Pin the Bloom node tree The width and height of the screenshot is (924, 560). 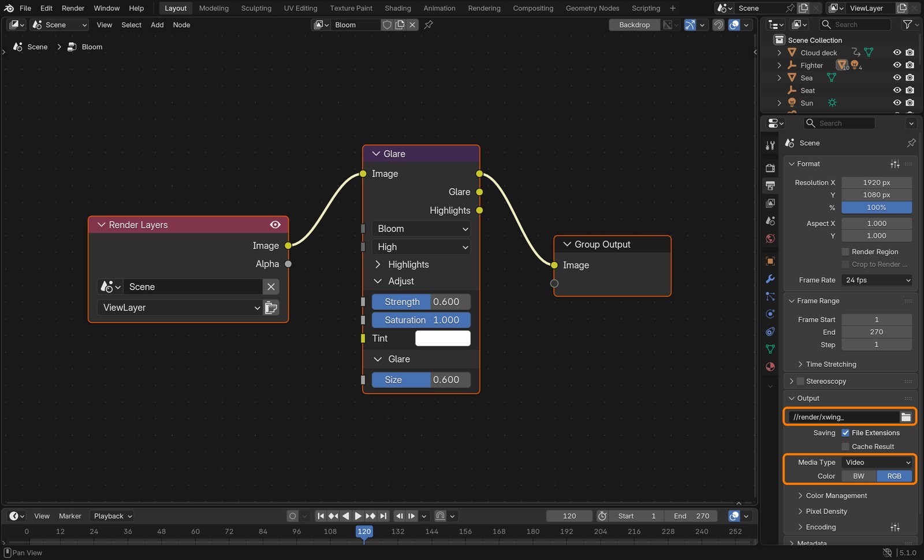point(429,25)
